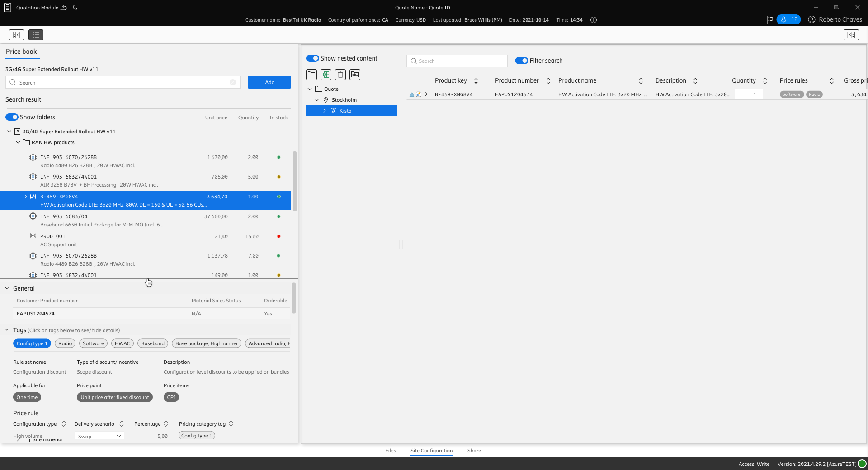Select the list view icon button

(36, 35)
